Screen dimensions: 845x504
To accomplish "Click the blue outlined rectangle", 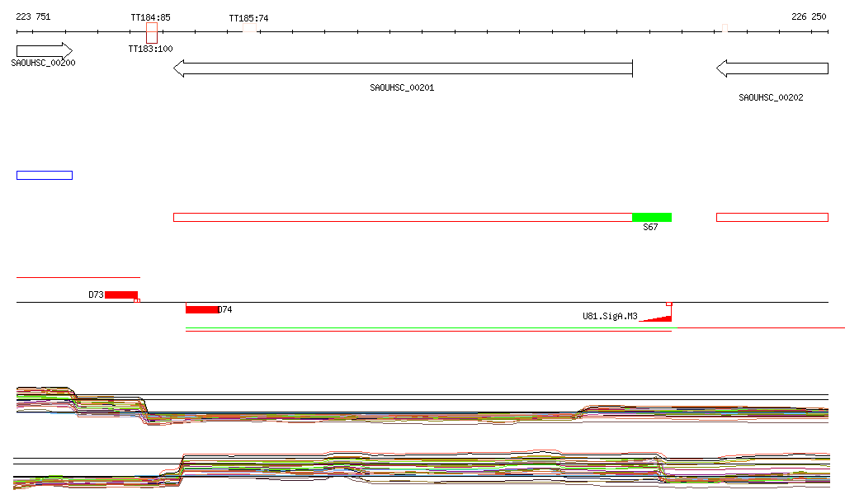I will coord(45,176).
